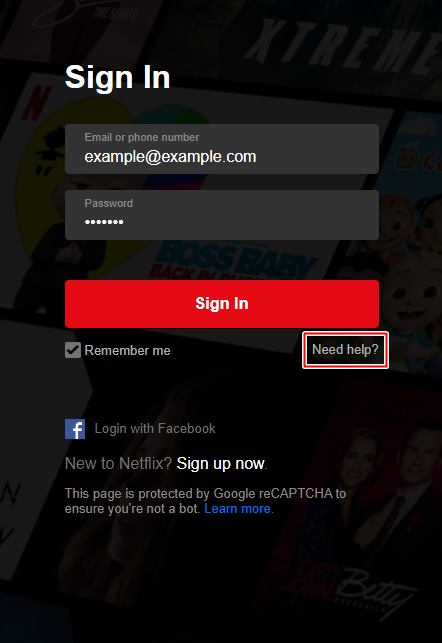Choose Login with Facebook text
Viewport: 442px width, 643px height.
tap(155, 429)
